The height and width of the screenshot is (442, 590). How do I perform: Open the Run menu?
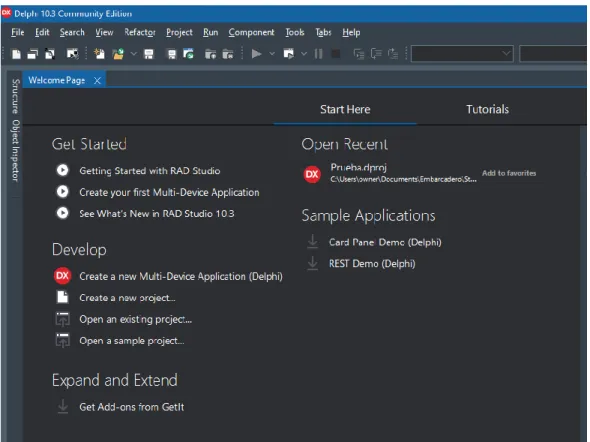tap(211, 33)
